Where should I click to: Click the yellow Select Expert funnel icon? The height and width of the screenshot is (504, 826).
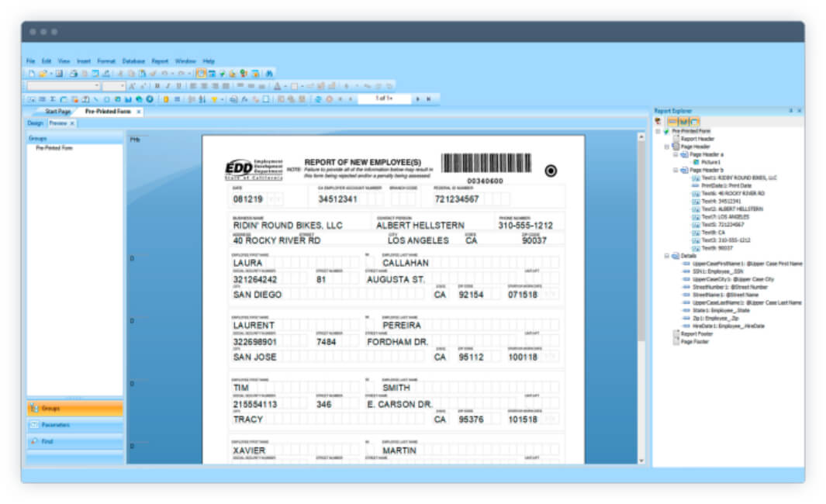[214, 99]
